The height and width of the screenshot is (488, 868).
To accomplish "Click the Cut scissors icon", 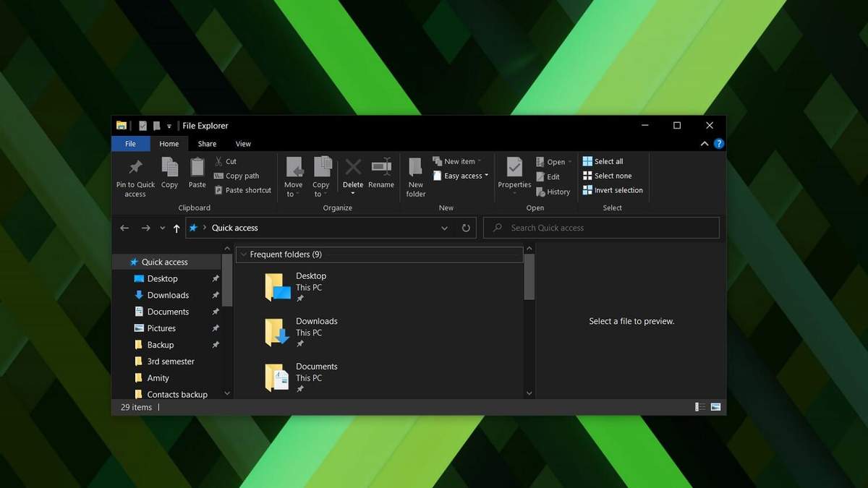I will click(x=219, y=161).
